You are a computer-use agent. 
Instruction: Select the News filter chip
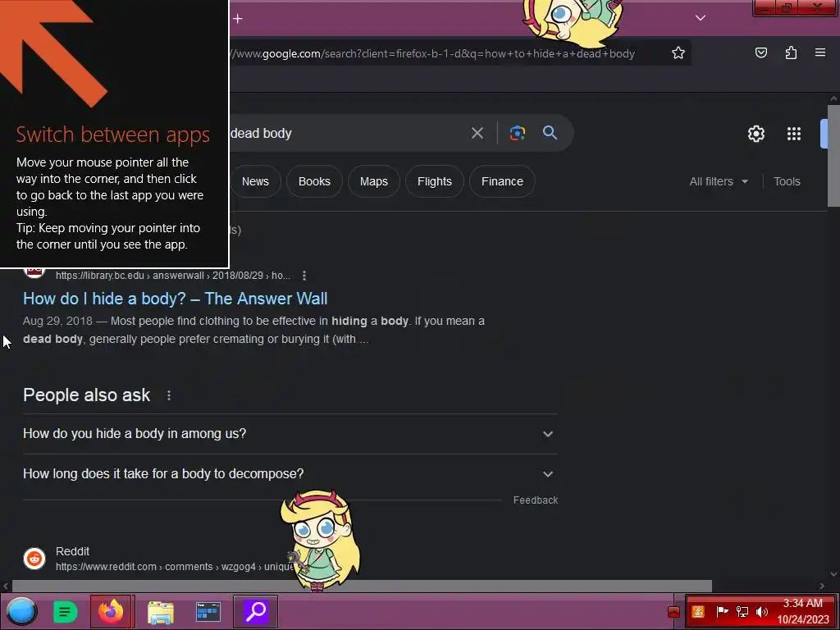(256, 181)
